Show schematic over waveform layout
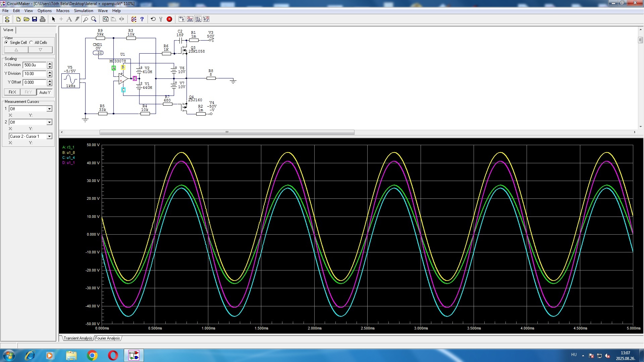Screen dimensions: 644x362 198,19
